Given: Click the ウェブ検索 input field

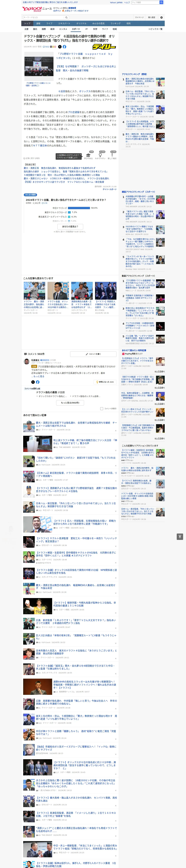Looking at the screenshot, I should click(x=145, y=2).
